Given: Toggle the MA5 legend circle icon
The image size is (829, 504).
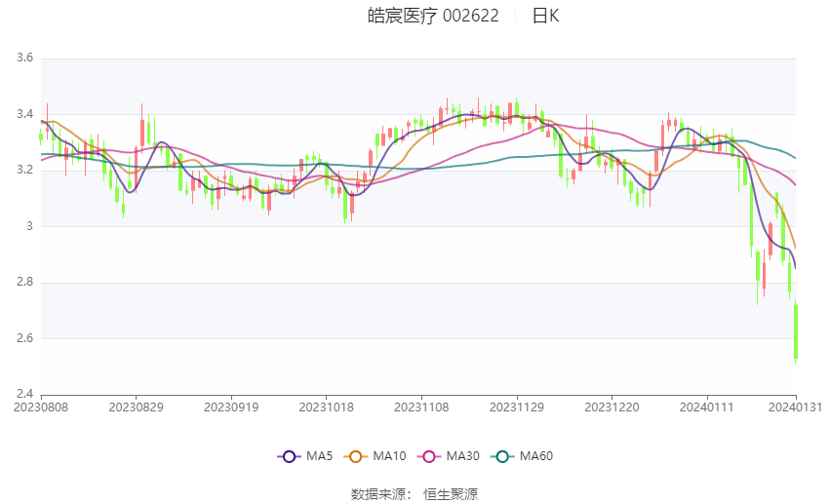Looking at the screenshot, I should pyautogui.click(x=289, y=456).
